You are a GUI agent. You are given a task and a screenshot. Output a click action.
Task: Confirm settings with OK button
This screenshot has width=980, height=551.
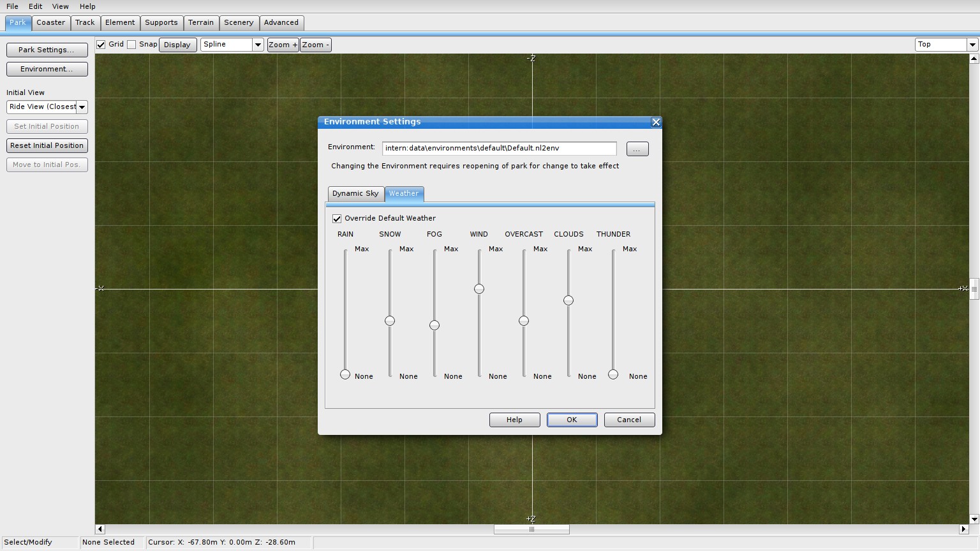pyautogui.click(x=572, y=420)
